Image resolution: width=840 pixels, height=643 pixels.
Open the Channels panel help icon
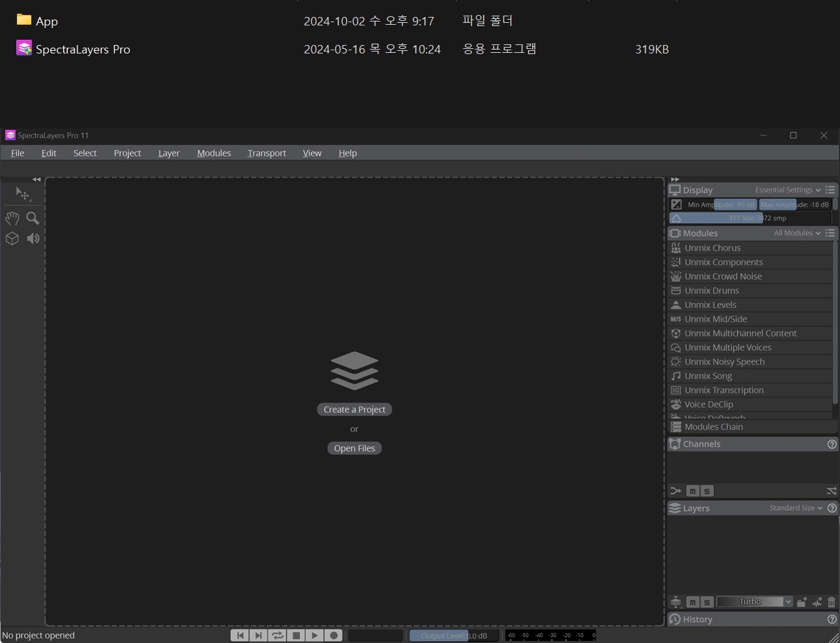832,444
